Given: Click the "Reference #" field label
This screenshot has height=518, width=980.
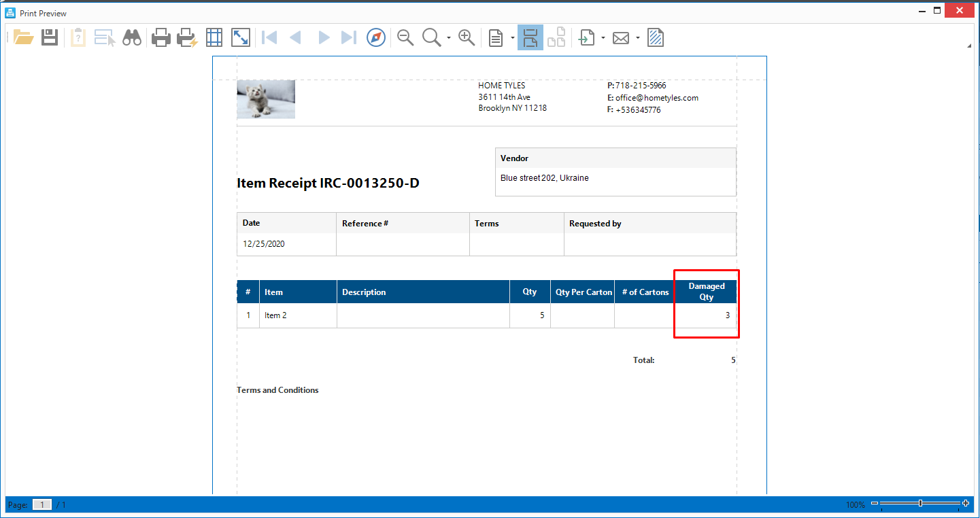Looking at the screenshot, I should 365,223.
